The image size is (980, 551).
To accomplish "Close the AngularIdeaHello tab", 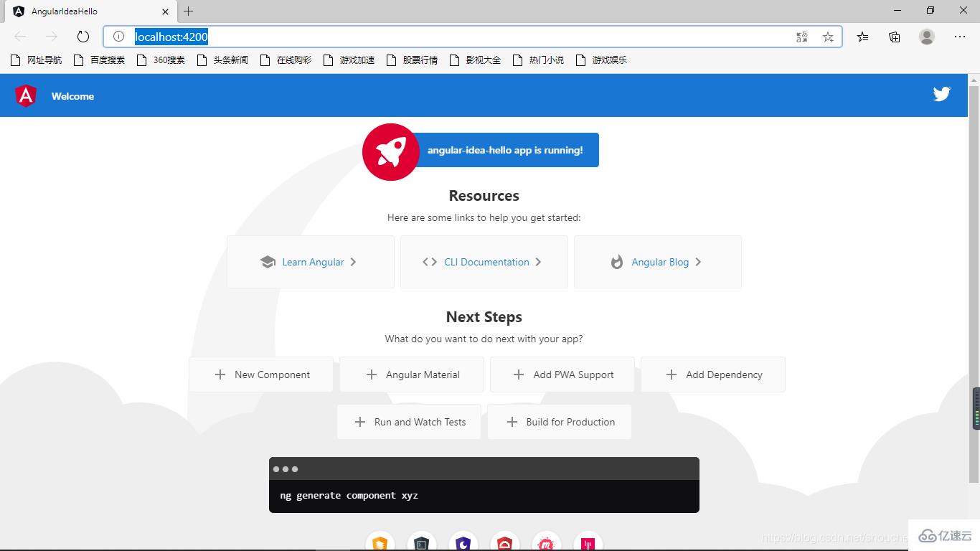I will click(x=165, y=11).
